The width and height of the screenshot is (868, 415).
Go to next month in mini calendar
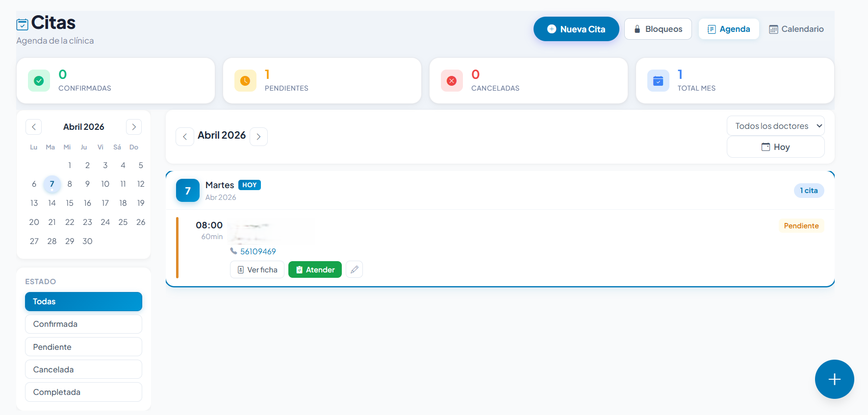click(x=134, y=127)
